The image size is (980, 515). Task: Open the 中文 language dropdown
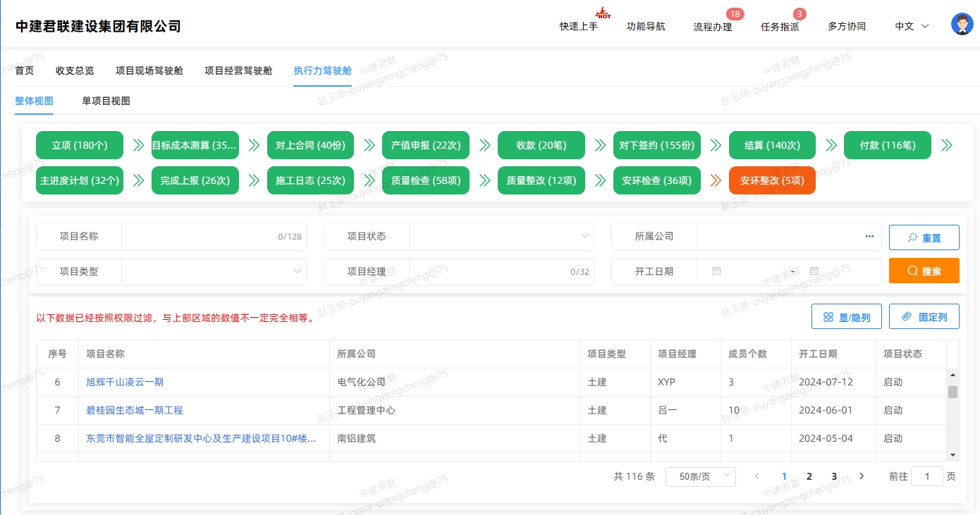(x=910, y=26)
